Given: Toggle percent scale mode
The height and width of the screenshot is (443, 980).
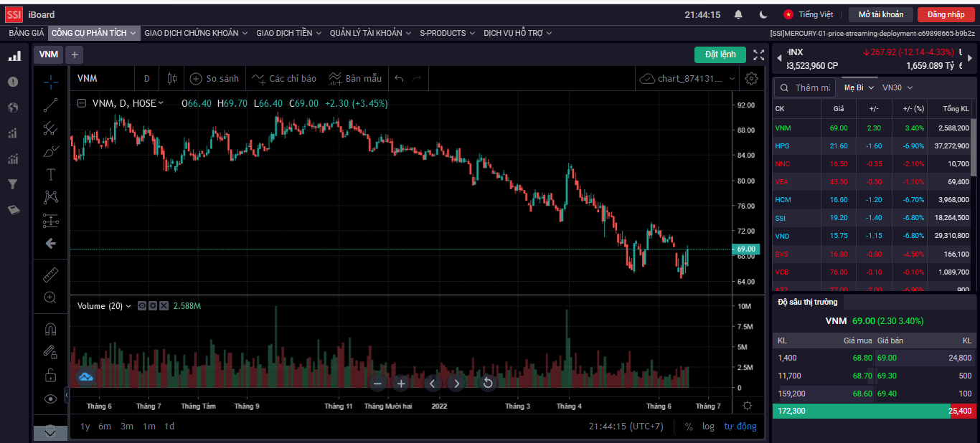Looking at the screenshot, I should tap(689, 427).
